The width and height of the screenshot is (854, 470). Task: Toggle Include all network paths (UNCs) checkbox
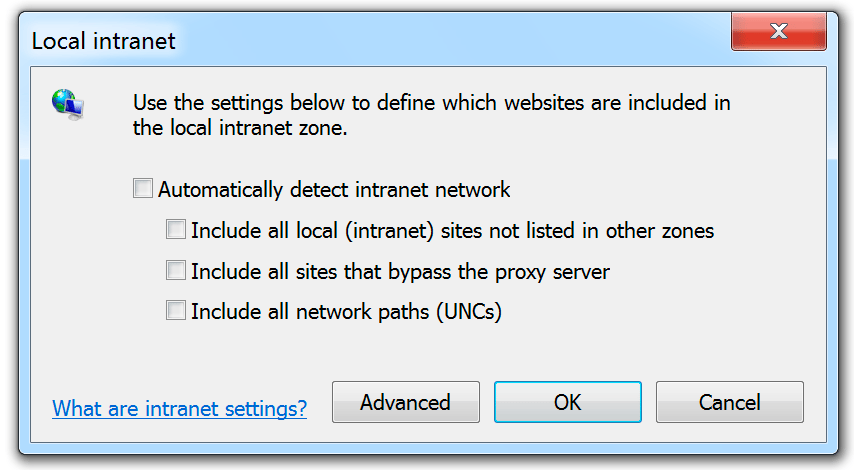175,310
